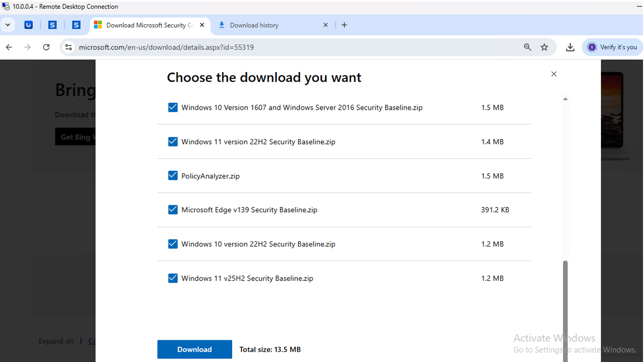Open the site information icon beside URL
Image resolution: width=644 pixels, height=362 pixels.
(x=69, y=48)
